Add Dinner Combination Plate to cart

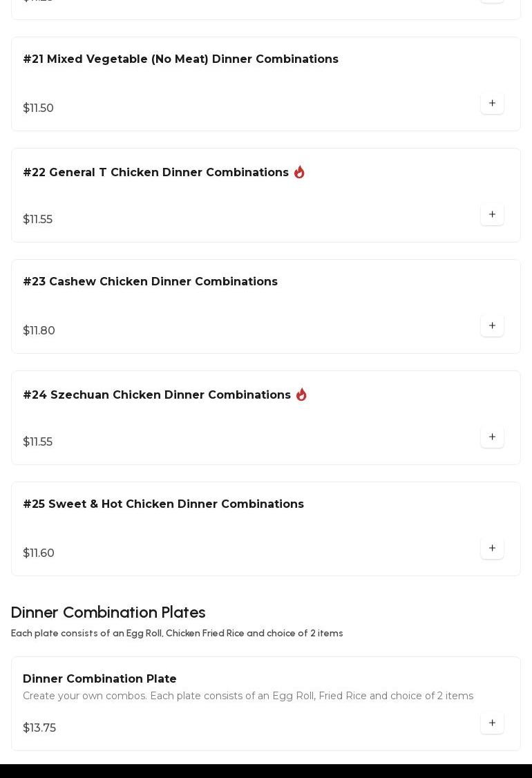pyautogui.click(x=492, y=723)
